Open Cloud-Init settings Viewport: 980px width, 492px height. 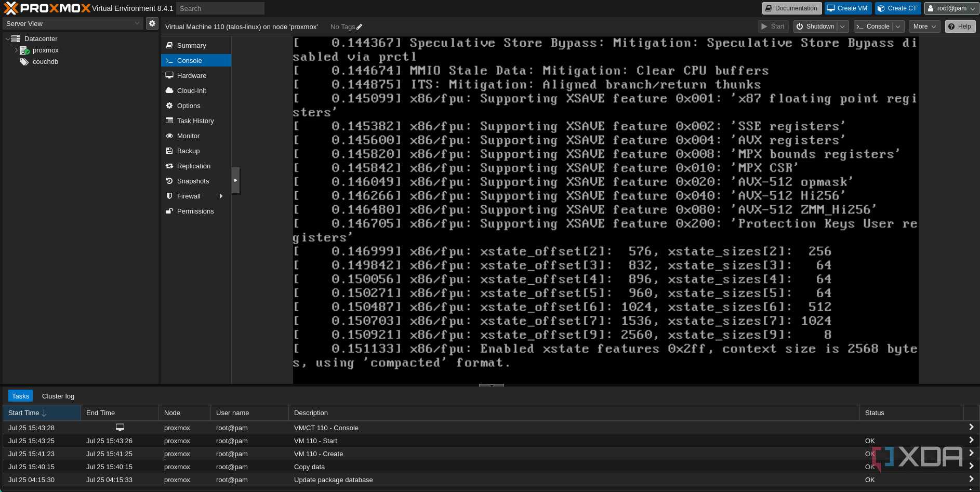[196, 91]
